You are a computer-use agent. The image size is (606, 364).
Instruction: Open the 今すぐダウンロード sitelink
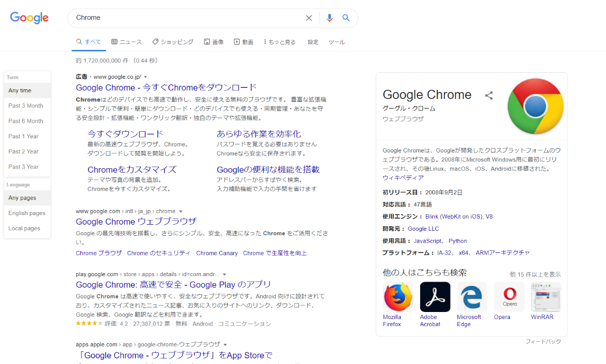tap(125, 134)
